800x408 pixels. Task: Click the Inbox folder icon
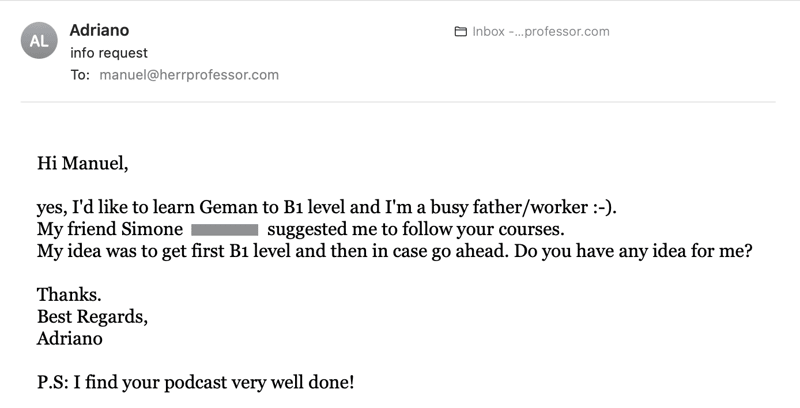click(460, 32)
